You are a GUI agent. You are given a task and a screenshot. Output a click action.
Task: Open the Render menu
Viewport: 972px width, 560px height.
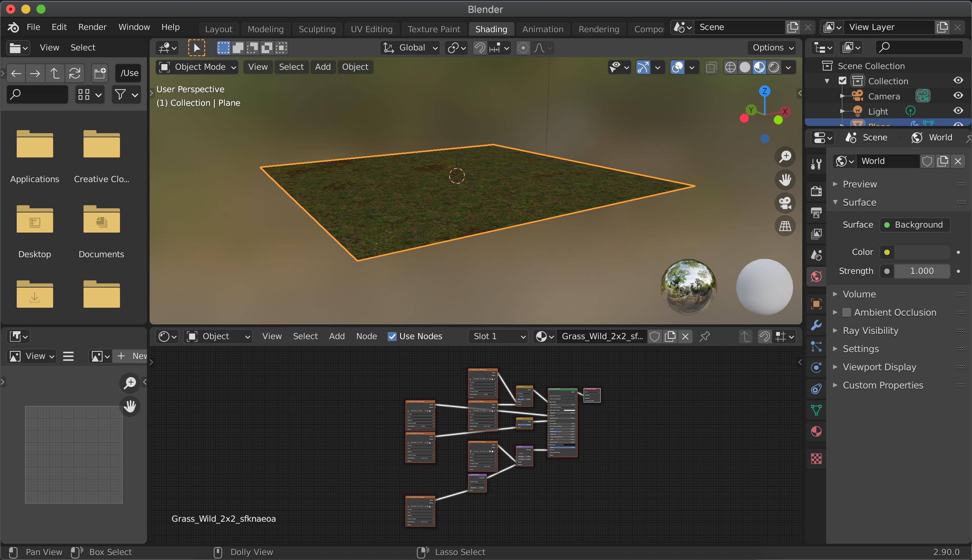click(92, 27)
